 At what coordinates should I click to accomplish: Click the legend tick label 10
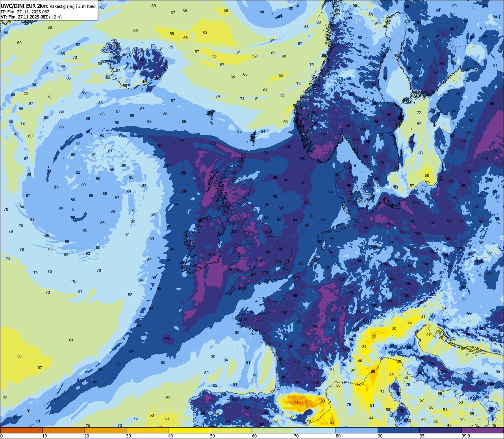click(44, 436)
